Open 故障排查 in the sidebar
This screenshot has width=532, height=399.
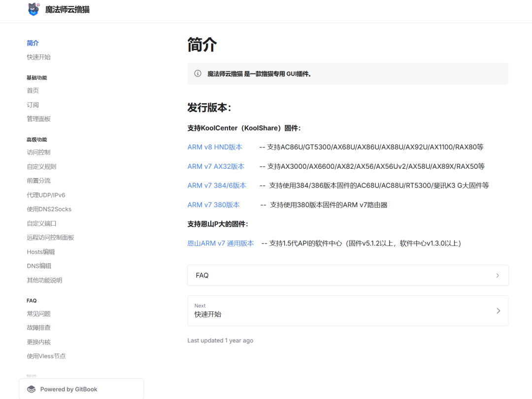click(x=39, y=328)
